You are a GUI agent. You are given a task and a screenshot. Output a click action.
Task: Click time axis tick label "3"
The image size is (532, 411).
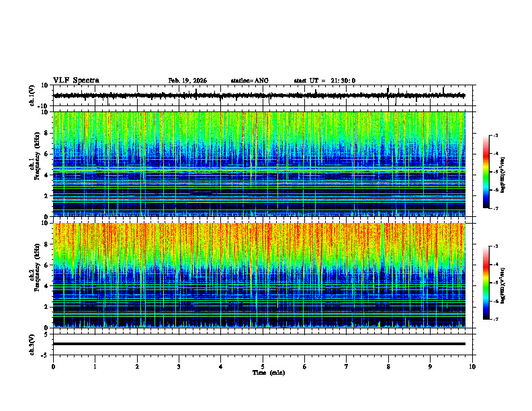[179, 367]
